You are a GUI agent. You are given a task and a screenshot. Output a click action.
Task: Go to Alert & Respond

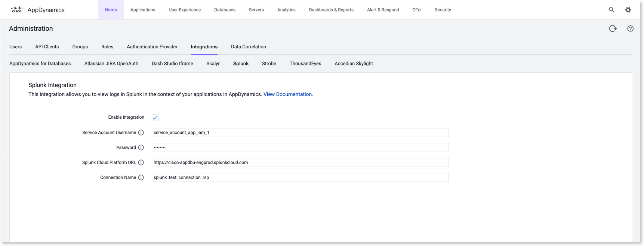coord(383,10)
